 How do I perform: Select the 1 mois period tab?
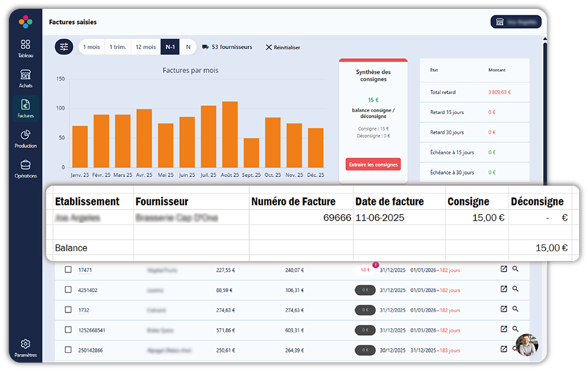coord(92,47)
